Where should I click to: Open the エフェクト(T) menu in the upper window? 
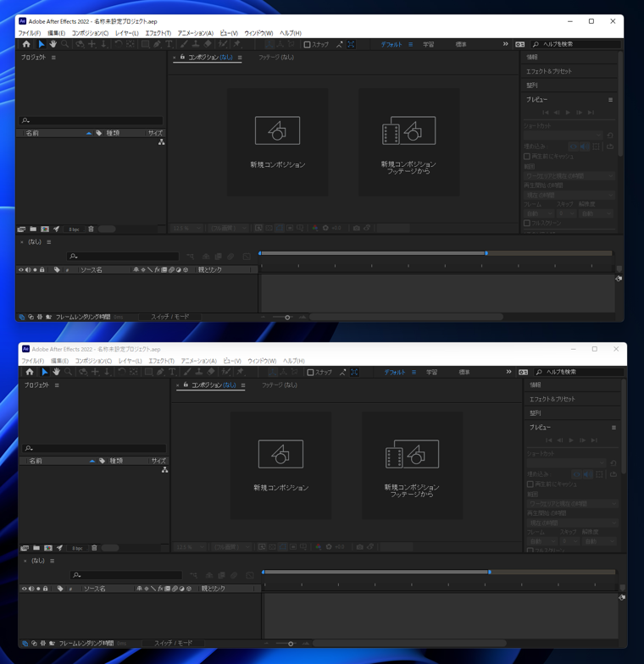(x=158, y=33)
